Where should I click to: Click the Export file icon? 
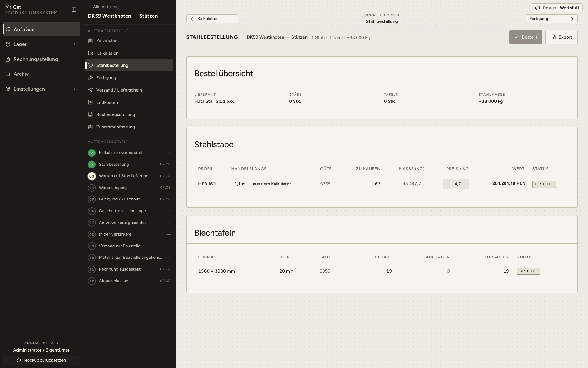pos(553,37)
